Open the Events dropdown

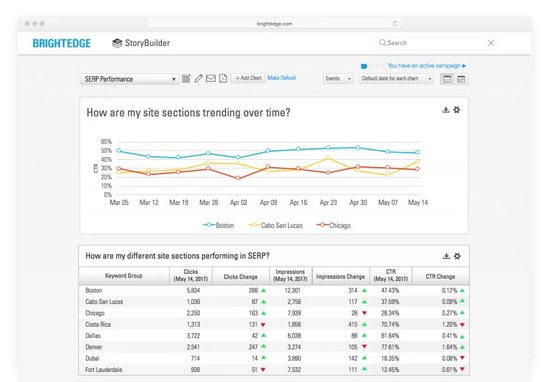338,79
